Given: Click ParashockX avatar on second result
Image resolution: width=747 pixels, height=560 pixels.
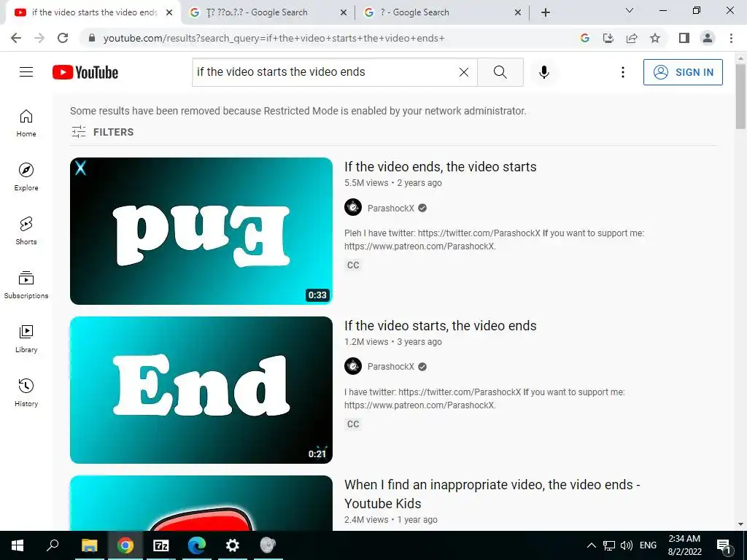Looking at the screenshot, I should click(x=353, y=366).
